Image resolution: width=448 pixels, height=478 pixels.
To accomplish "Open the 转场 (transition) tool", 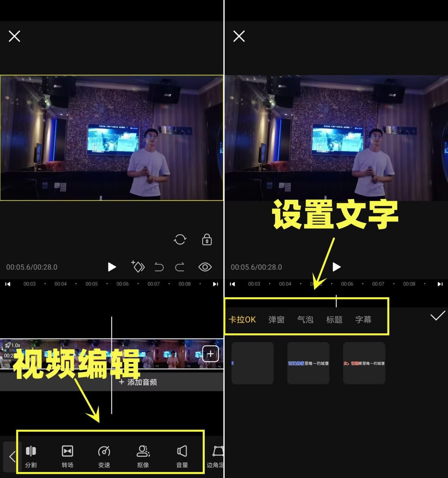I will (x=67, y=455).
